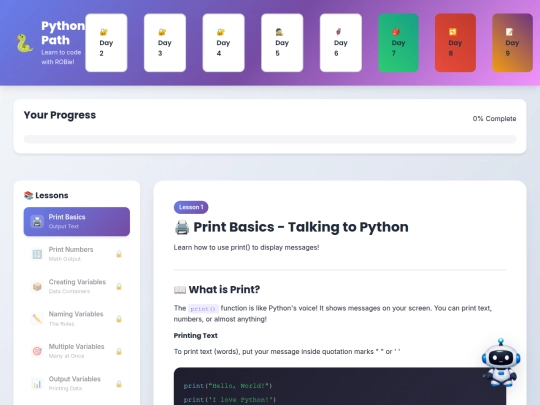Click the lock beside Multiple Variables
The width and height of the screenshot is (540, 405).
(119, 351)
